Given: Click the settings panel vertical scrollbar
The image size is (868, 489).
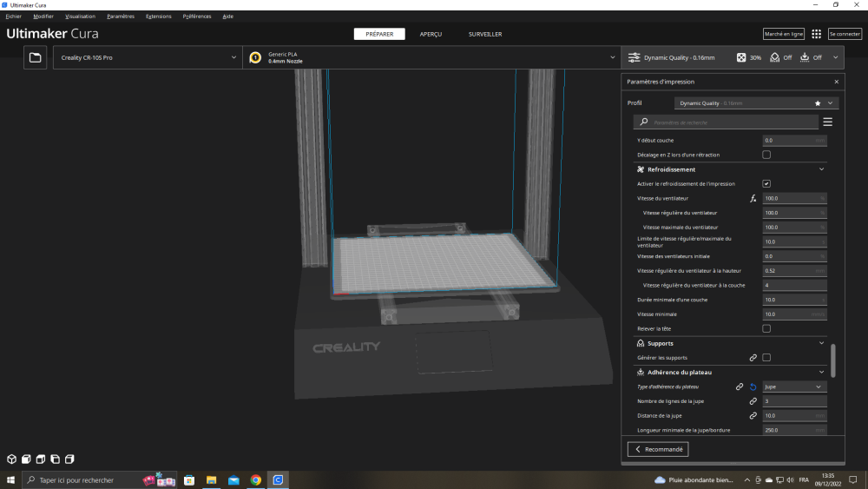Looking at the screenshot, I should 833,361.
